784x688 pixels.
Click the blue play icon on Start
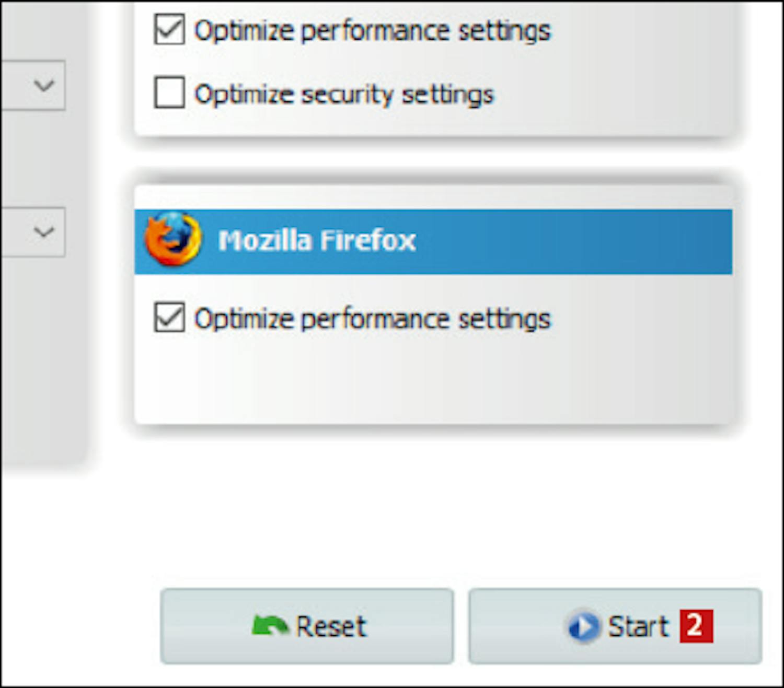tap(583, 626)
